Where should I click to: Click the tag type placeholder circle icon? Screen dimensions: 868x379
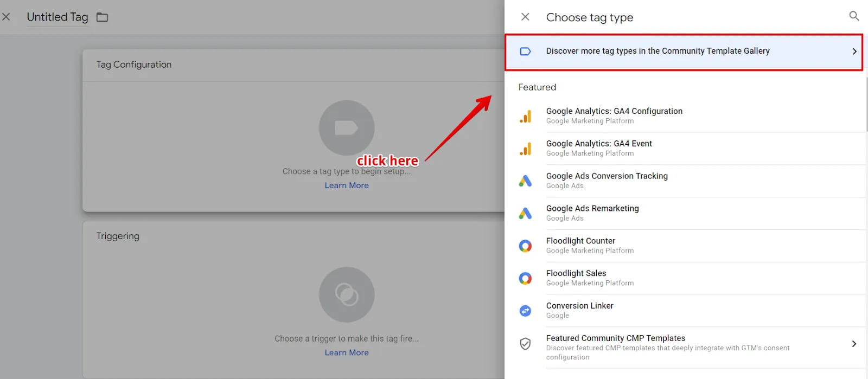[347, 128]
